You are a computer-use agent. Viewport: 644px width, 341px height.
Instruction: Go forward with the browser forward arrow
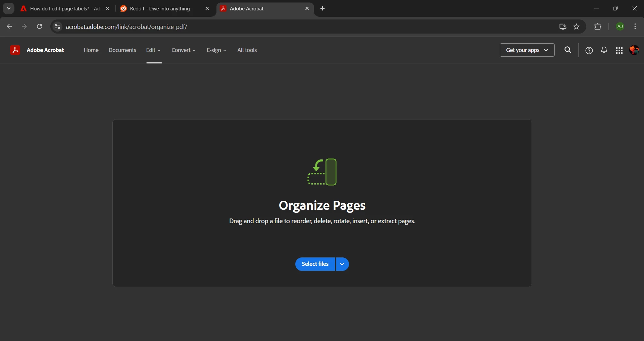pyautogui.click(x=24, y=27)
